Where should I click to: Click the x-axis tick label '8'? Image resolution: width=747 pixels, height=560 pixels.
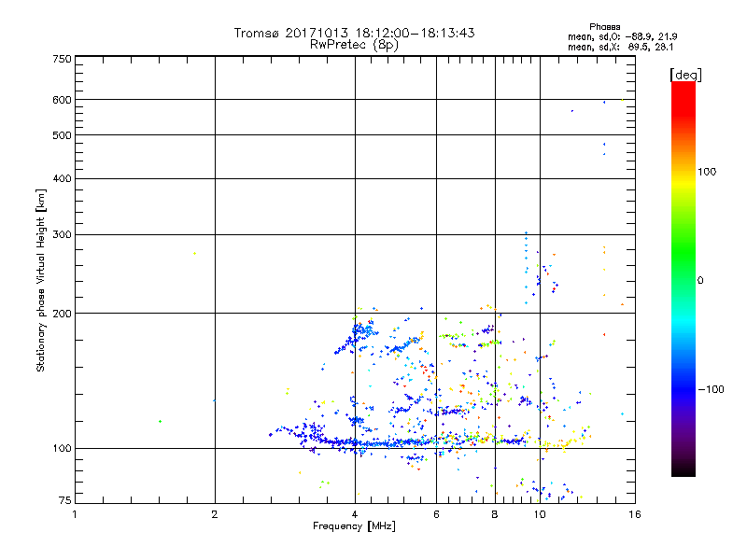tap(495, 514)
